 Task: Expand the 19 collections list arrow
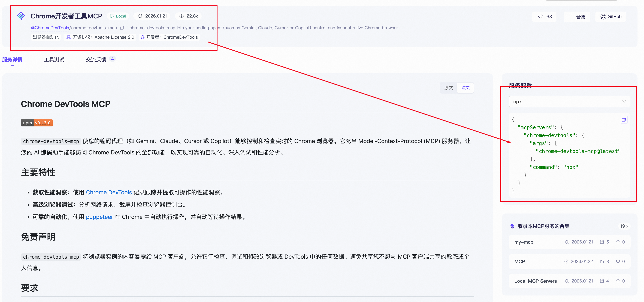[x=624, y=226]
